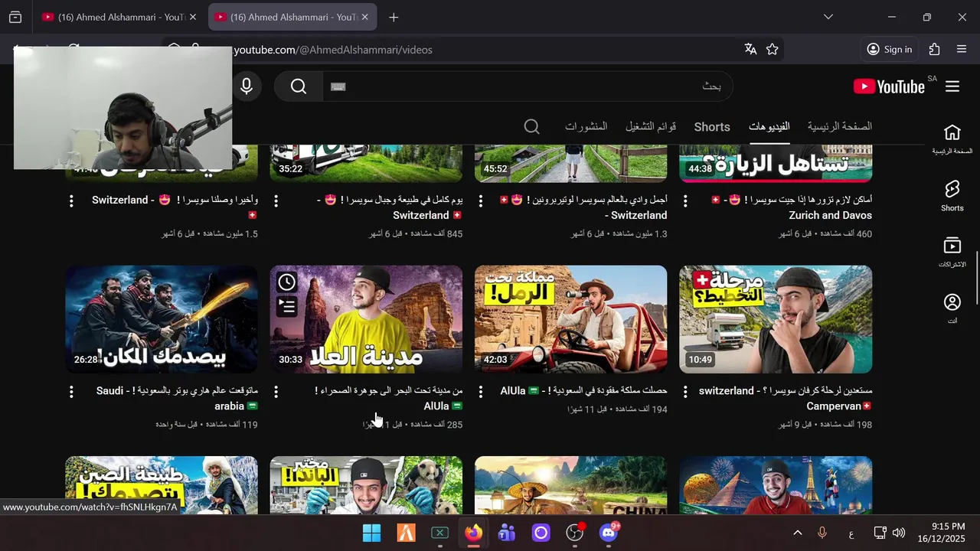Open options for Lauterbrunnen valley video
980x551 pixels.
point(481,201)
